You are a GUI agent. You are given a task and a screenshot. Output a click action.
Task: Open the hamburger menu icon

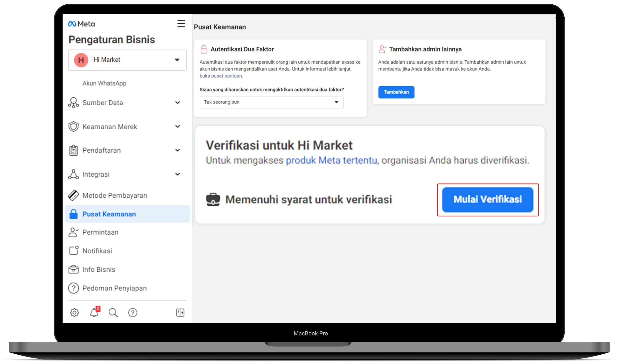tap(181, 24)
